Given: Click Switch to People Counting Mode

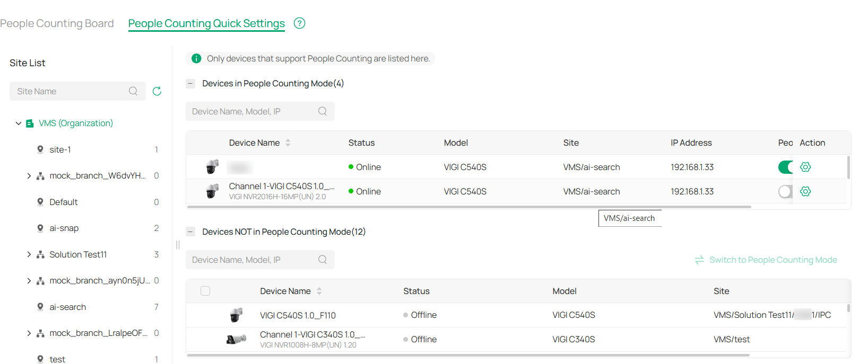Looking at the screenshot, I should [x=766, y=260].
